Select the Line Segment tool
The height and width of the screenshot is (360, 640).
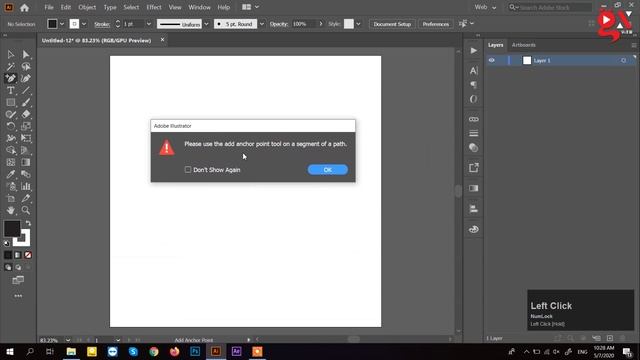[26, 90]
